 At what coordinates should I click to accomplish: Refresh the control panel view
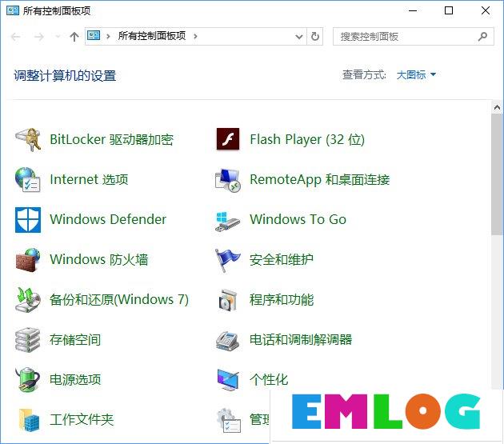click(315, 36)
